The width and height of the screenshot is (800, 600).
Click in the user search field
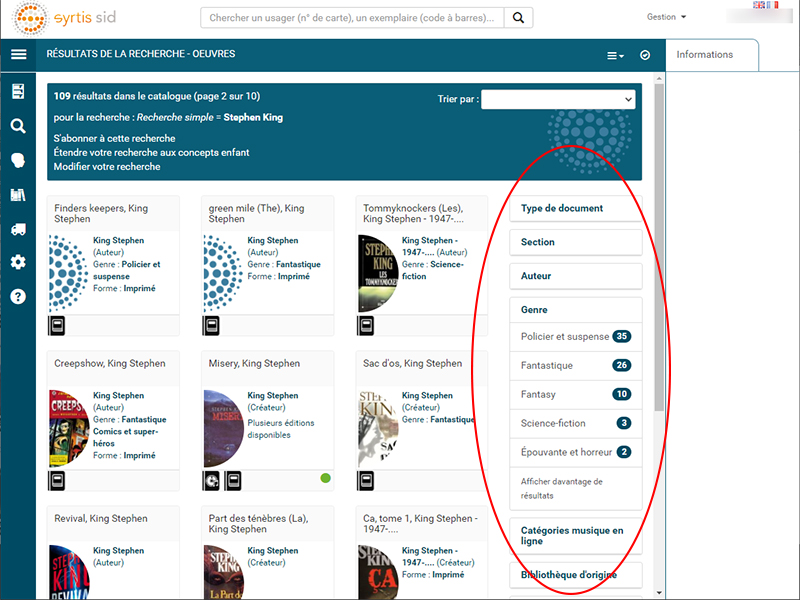[352, 18]
